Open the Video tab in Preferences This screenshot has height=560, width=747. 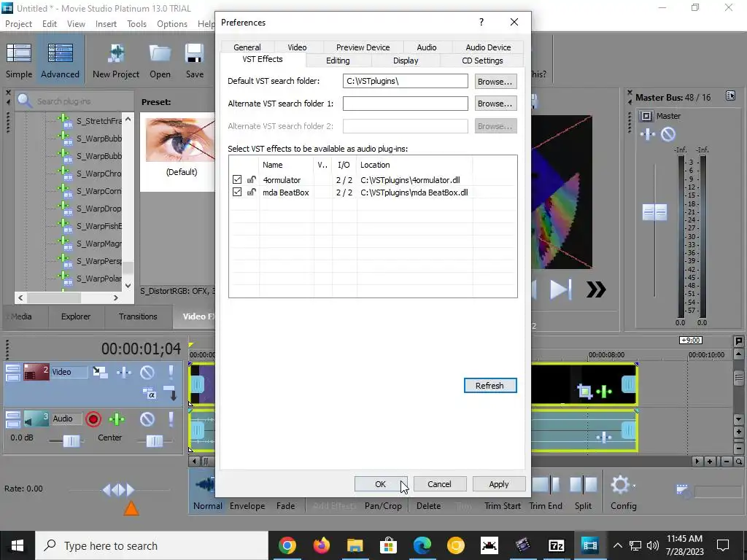pyautogui.click(x=297, y=47)
